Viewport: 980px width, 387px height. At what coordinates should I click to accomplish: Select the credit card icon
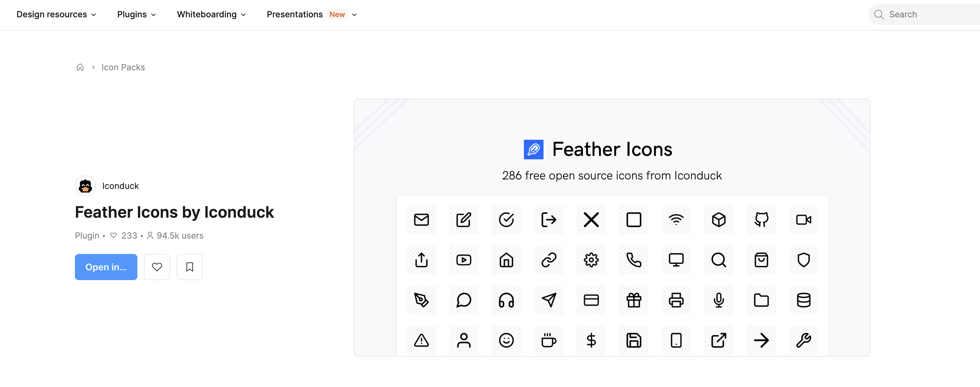(x=591, y=300)
